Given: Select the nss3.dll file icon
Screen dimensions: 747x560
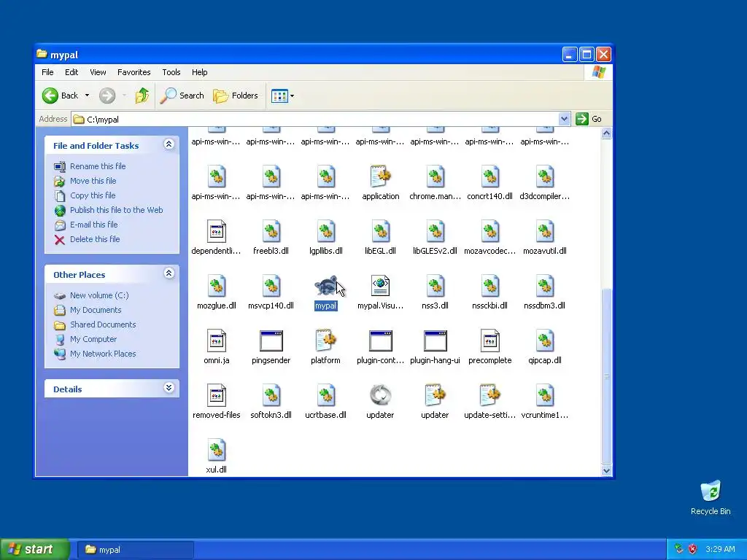Looking at the screenshot, I should [x=435, y=286].
